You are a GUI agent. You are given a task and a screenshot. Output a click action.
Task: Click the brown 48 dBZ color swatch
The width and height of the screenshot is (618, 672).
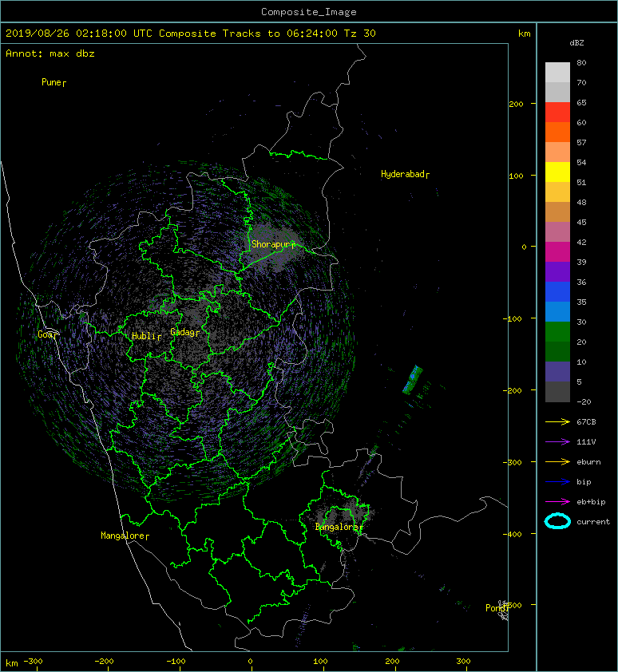[x=557, y=211]
